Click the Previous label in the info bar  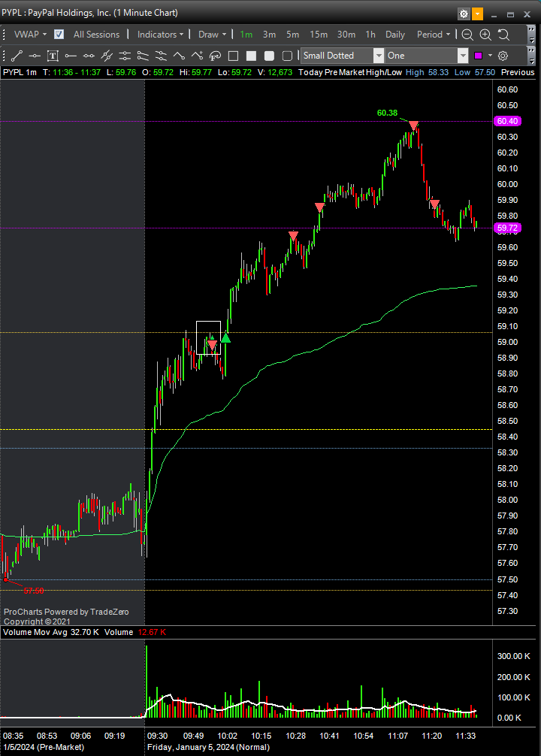point(518,72)
